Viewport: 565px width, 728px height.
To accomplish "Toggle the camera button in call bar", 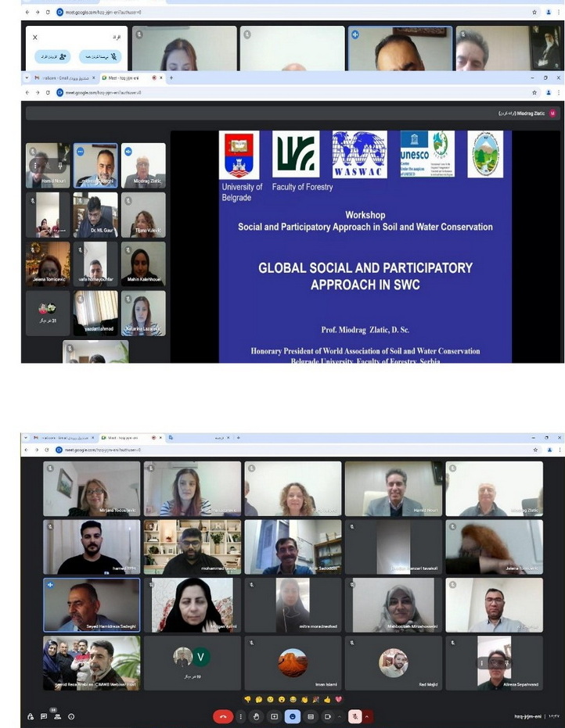I will [x=328, y=716].
